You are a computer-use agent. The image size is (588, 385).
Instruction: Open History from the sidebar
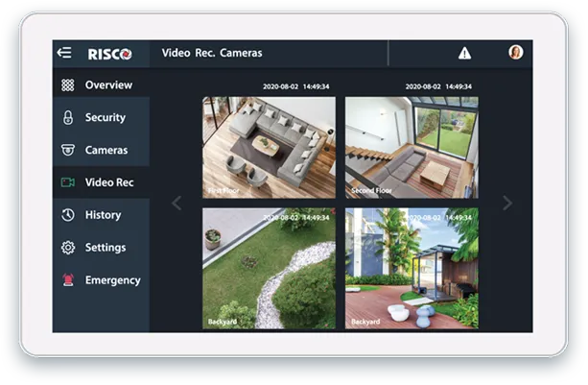(102, 215)
